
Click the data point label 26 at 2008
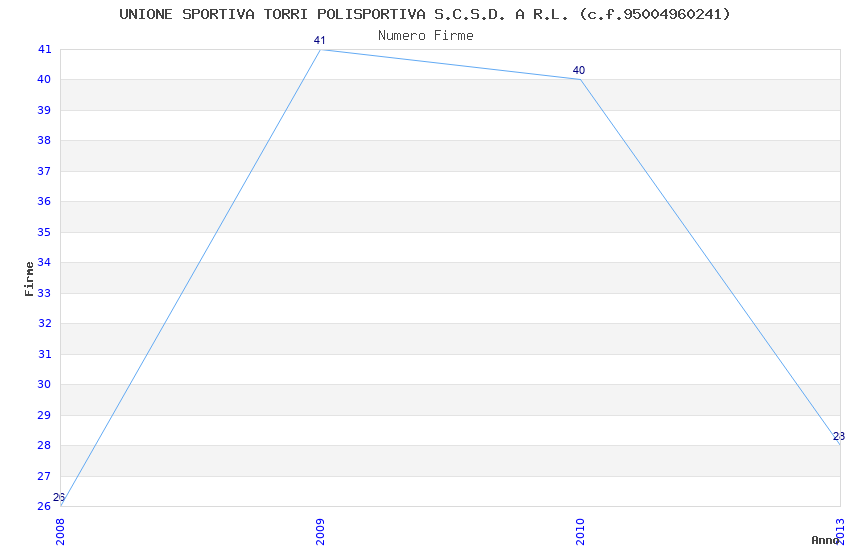(59, 497)
